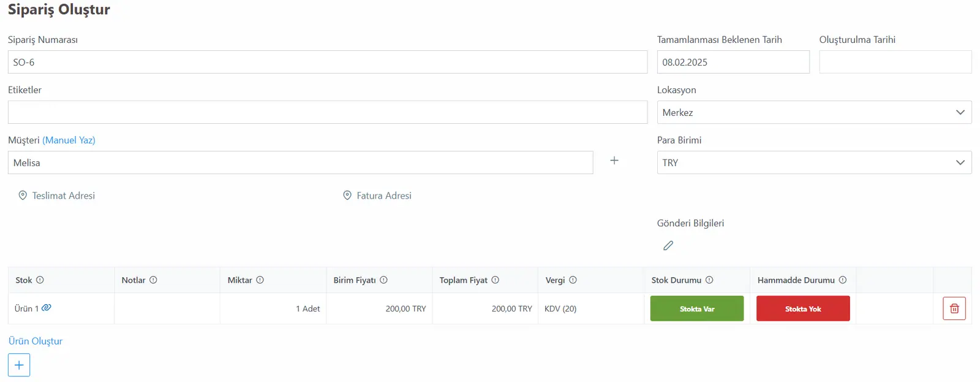Click the info icon beside Notlar header
980x382 pixels.
[153, 280]
